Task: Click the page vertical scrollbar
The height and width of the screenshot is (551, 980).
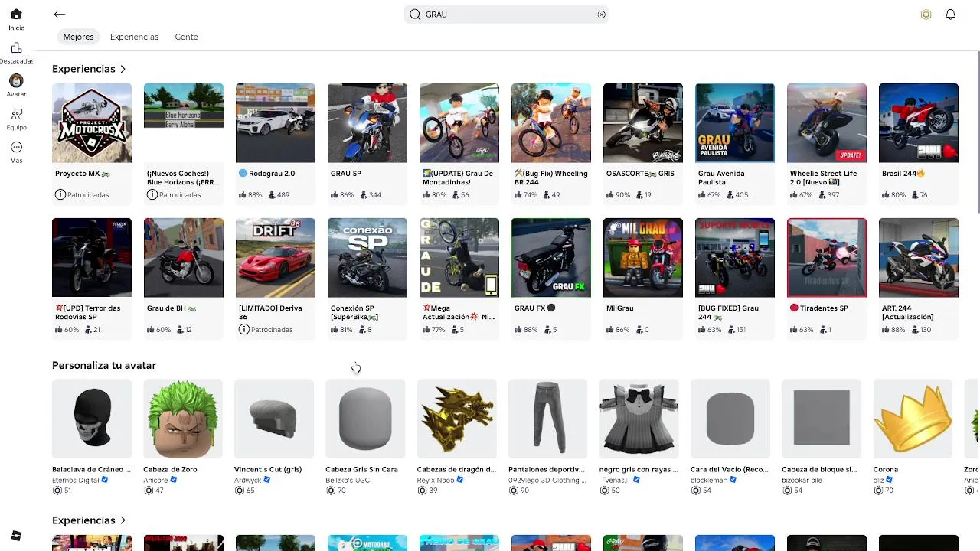Action: click(978, 134)
